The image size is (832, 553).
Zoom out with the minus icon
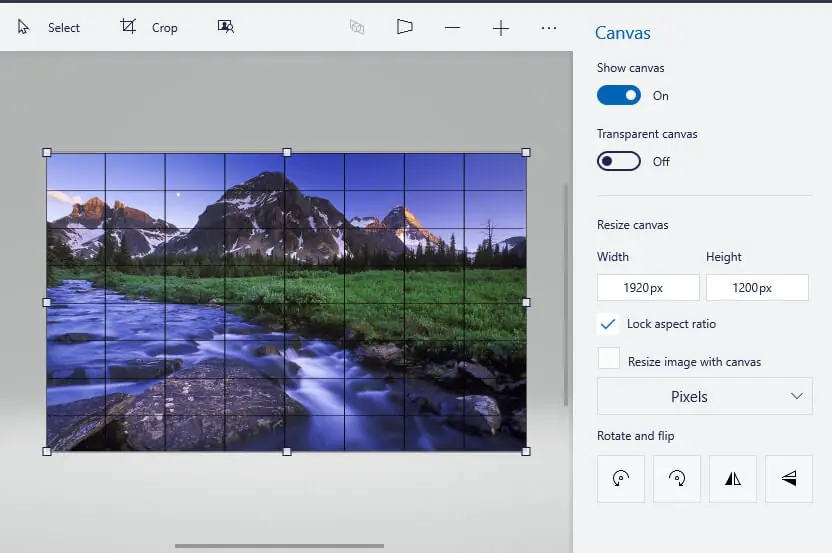[x=453, y=28]
